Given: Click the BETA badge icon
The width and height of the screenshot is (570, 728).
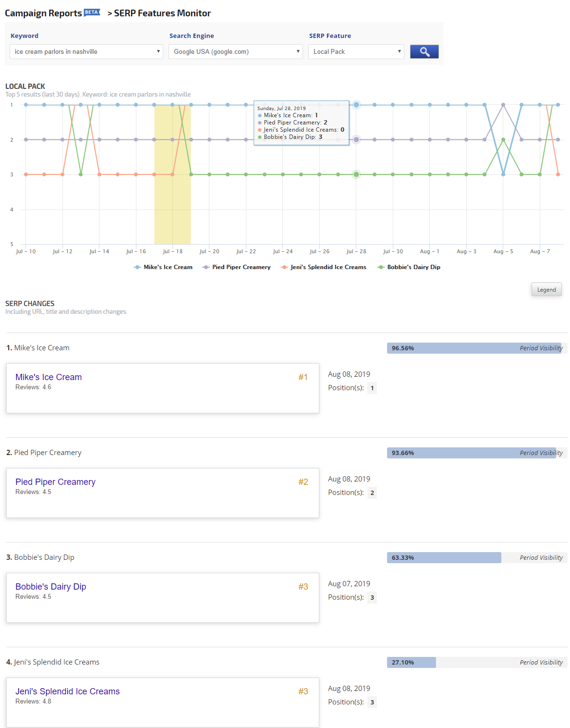Looking at the screenshot, I should pos(92,12).
